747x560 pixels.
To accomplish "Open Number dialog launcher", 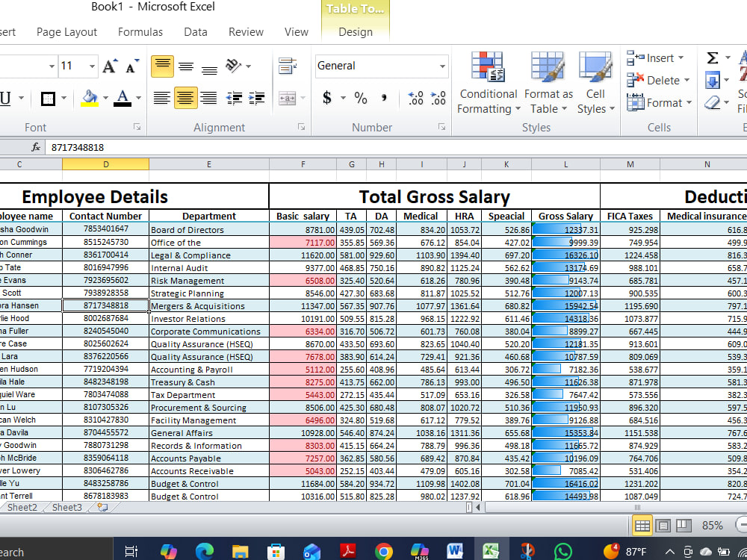I will pyautogui.click(x=441, y=127).
